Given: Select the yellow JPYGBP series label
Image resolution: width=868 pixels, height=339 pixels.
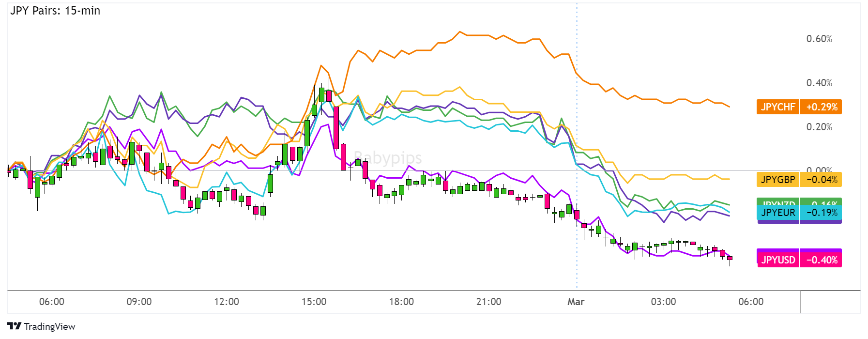Looking at the screenshot, I should (777, 180).
